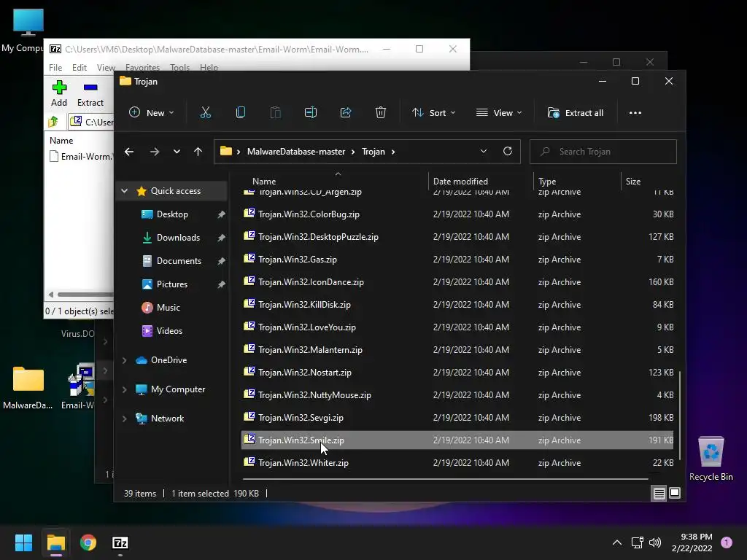Viewport: 747px width, 560px height.
Task: Switch to details view icon in status bar
Action: tap(659, 494)
